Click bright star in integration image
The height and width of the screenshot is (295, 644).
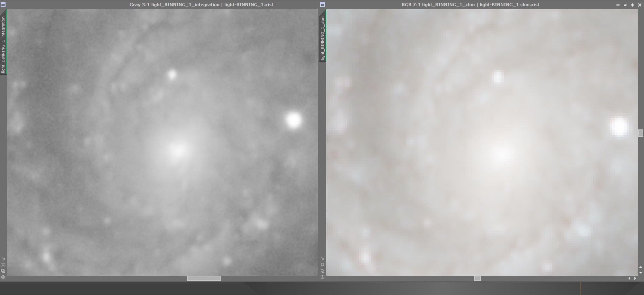[x=294, y=120]
